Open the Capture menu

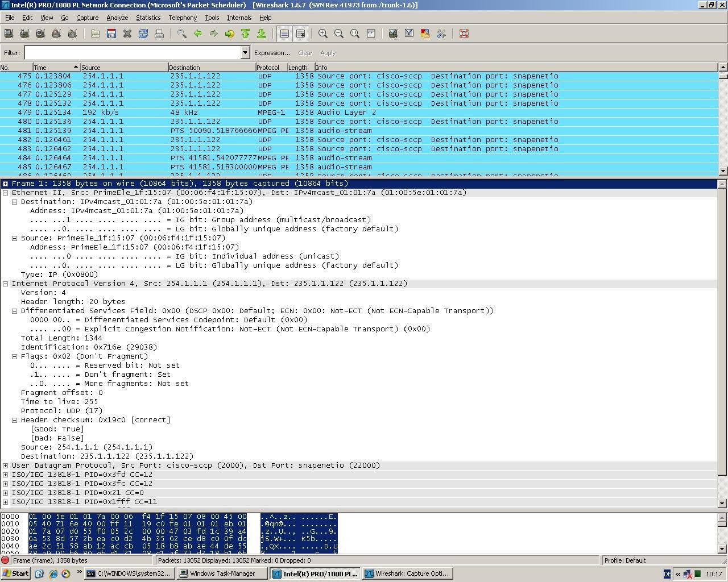click(87, 18)
